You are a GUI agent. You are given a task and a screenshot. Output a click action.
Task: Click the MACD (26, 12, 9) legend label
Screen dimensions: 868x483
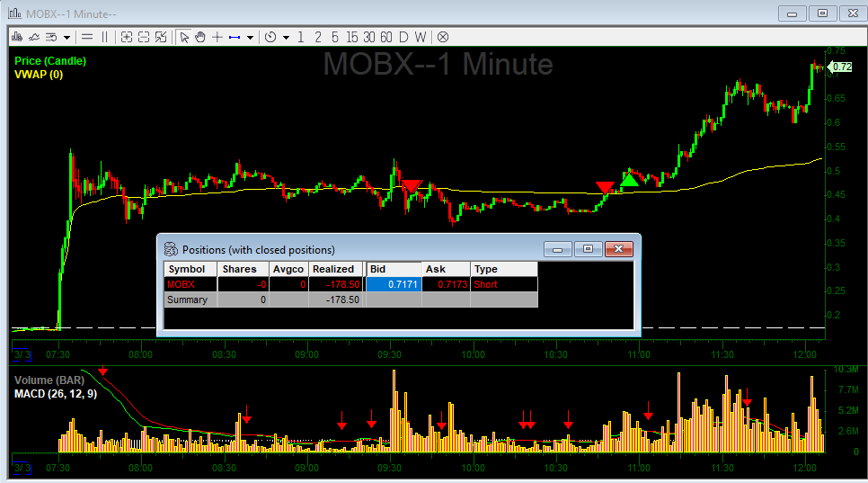(x=56, y=394)
